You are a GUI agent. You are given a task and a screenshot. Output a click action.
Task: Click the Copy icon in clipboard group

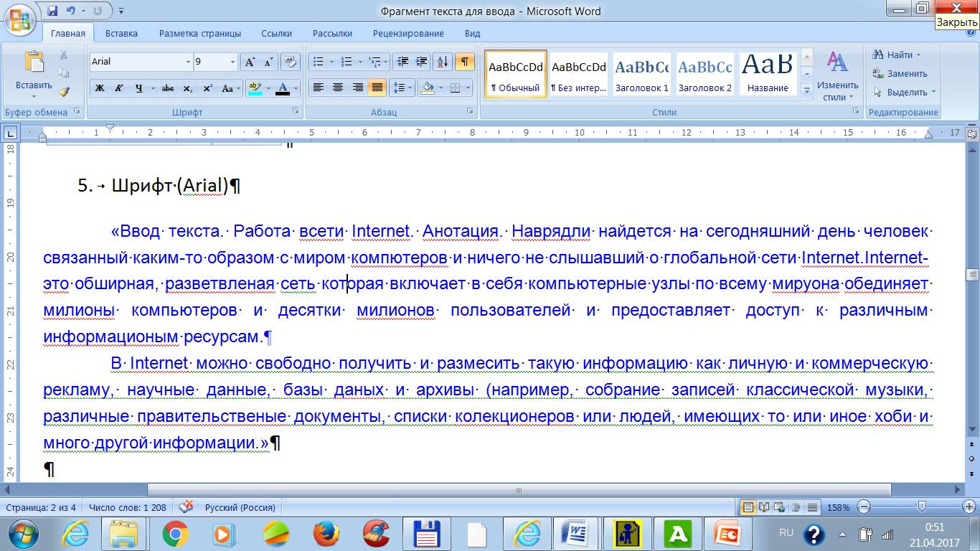coord(63,73)
